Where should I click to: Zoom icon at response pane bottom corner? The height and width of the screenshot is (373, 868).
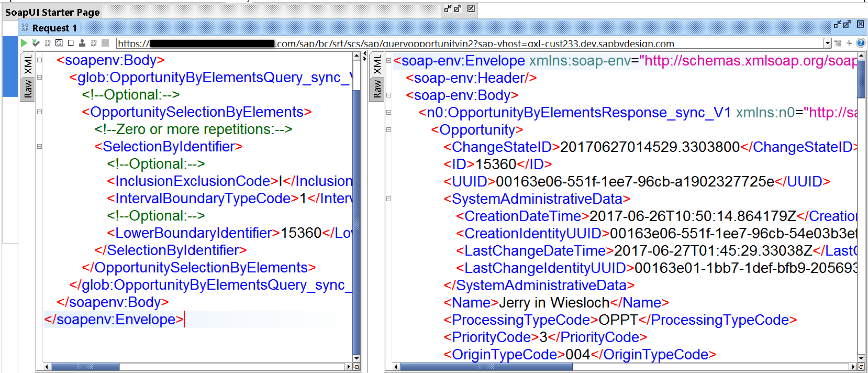861,367
